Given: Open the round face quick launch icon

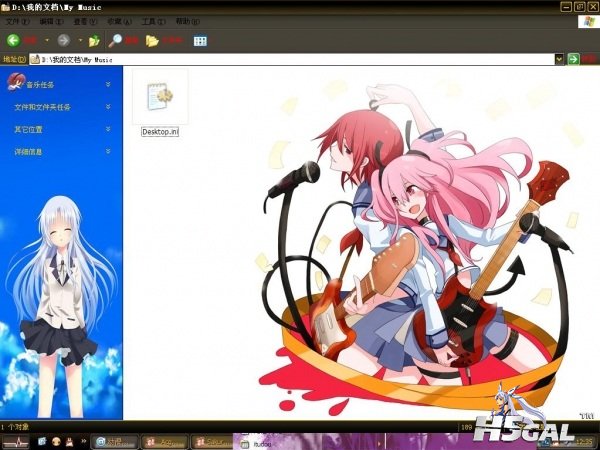Looking at the screenshot, I should point(56,442).
